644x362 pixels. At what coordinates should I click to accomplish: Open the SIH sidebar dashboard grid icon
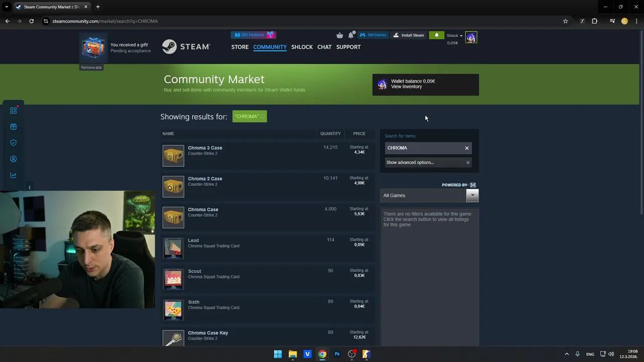14,110
